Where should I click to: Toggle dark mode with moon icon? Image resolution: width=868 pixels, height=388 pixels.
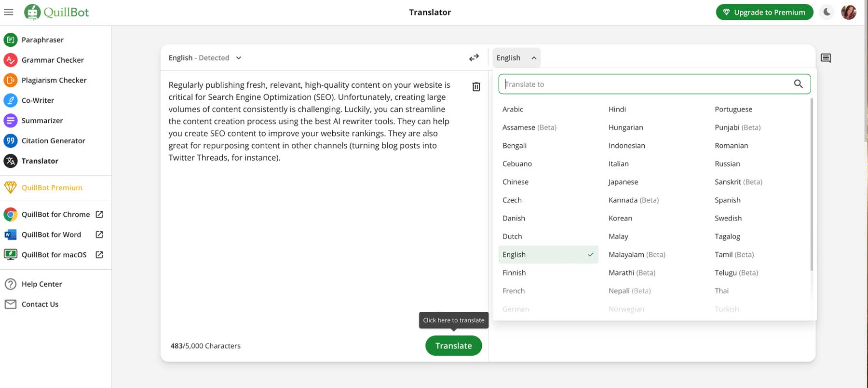[x=827, y=12]
